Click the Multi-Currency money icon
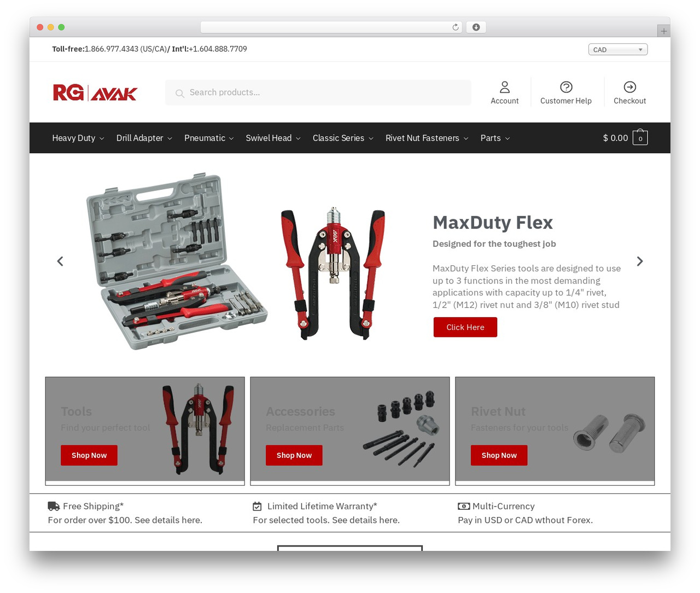Viewport: 700px width, 593px height. pyautogui.click(x=464, y=507)
